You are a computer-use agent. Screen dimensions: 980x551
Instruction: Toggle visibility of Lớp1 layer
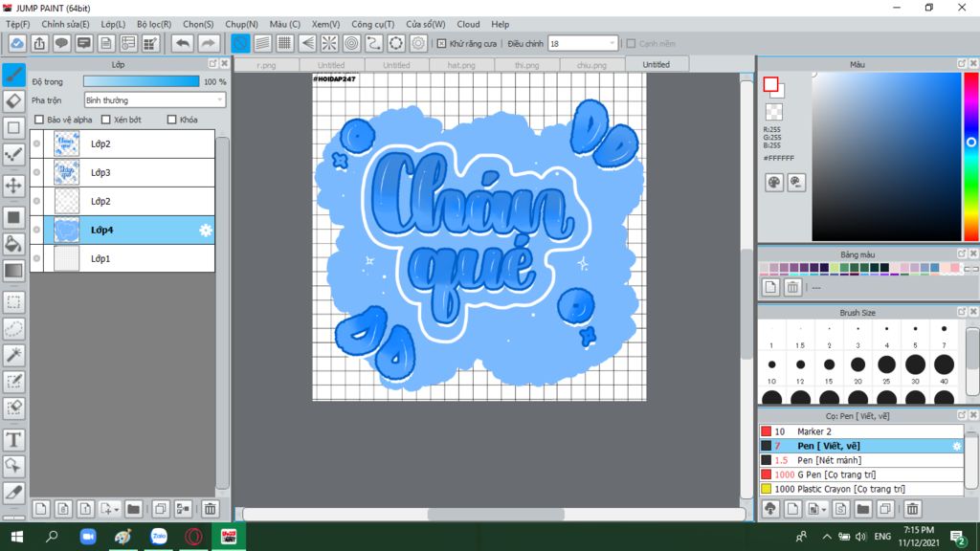click(x=37, y=258)
